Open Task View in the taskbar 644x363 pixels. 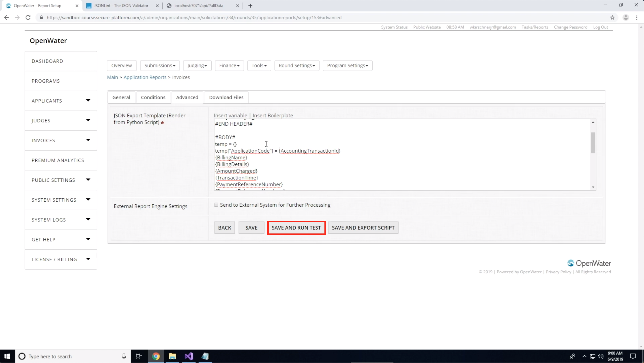coord(139,356)
